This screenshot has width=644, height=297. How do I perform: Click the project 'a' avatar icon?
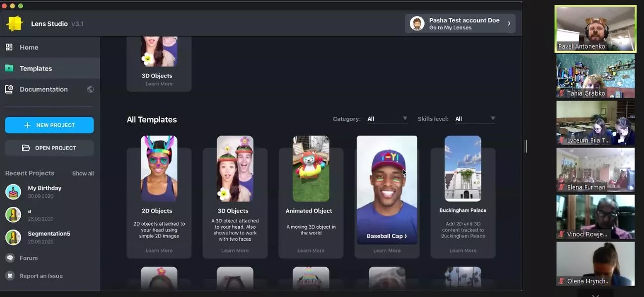(13, 214)
